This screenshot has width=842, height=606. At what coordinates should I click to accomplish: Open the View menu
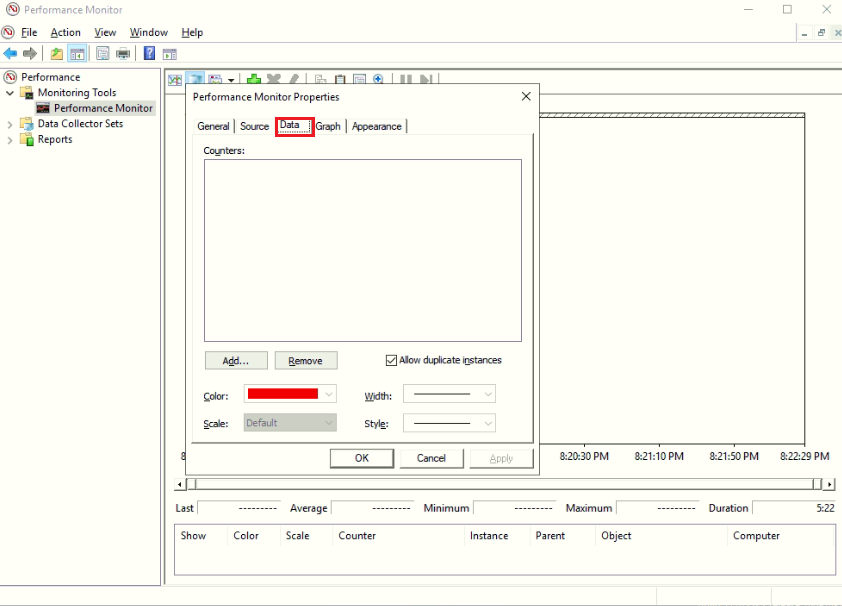[x=105, y=33]
